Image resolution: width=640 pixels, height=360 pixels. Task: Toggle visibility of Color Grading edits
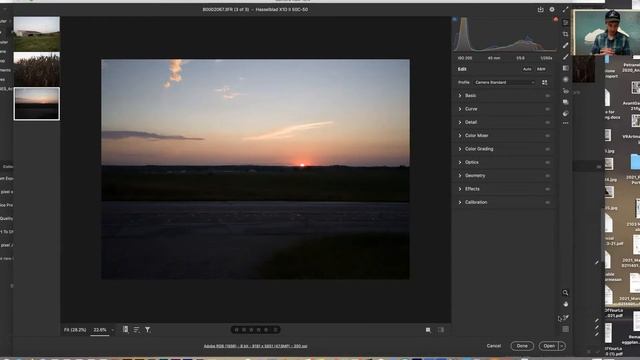547,149
